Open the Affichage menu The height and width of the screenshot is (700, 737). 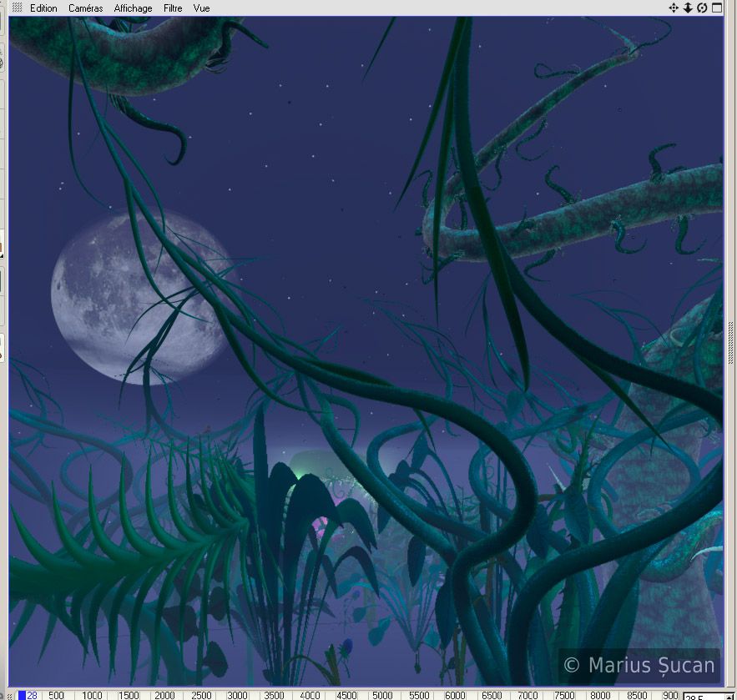pos(133,8)
